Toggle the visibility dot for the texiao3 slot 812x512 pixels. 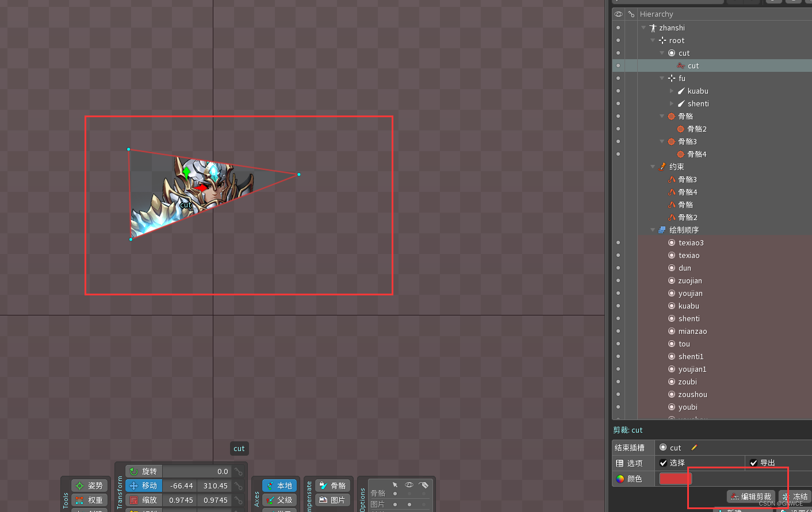[618, 242]
